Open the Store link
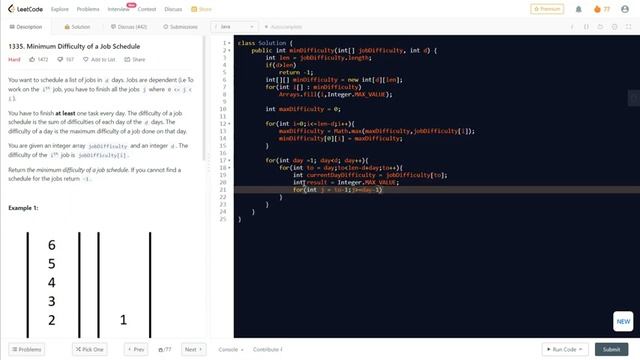The image size is (640, 360). tap(201, 9)
